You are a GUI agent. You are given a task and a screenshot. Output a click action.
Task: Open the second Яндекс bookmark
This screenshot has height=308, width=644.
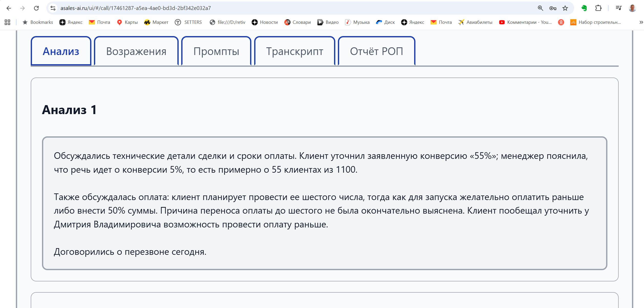(413, 22)
